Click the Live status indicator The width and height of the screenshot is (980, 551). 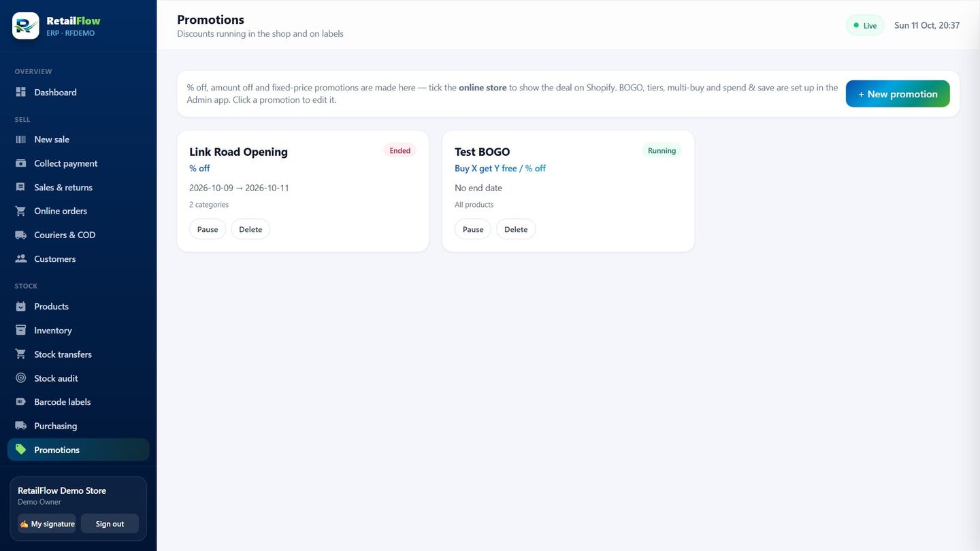tap(865, 25)
